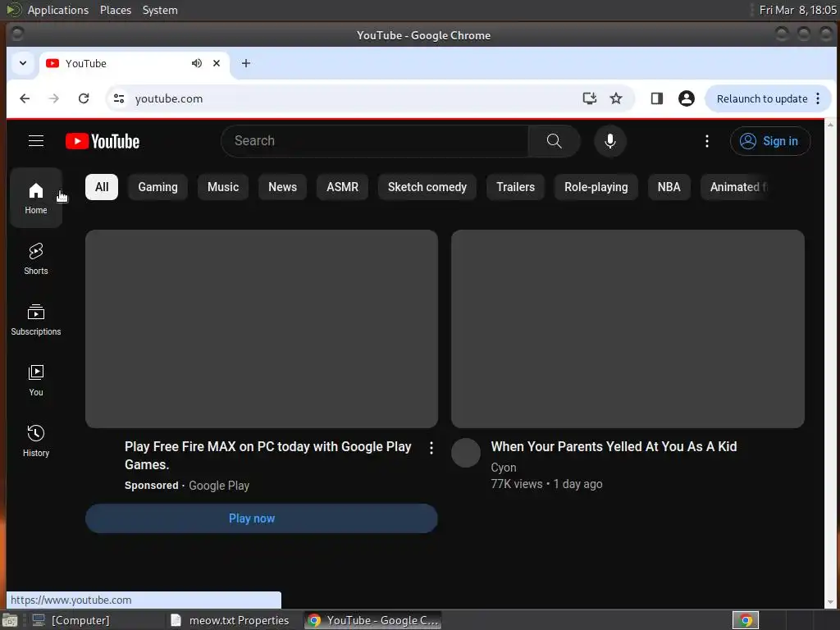Viewport: 840px width, 630px height.
Task: Open History in the sidebar
Action: [36, 441]
